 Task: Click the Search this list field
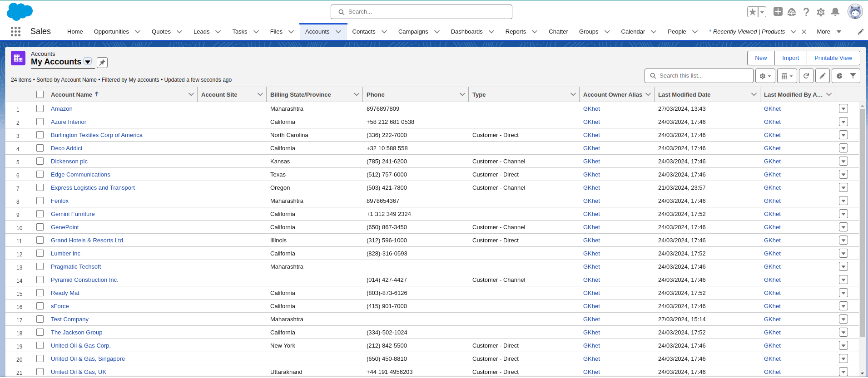pyautogui.click(x=699, y=76)
